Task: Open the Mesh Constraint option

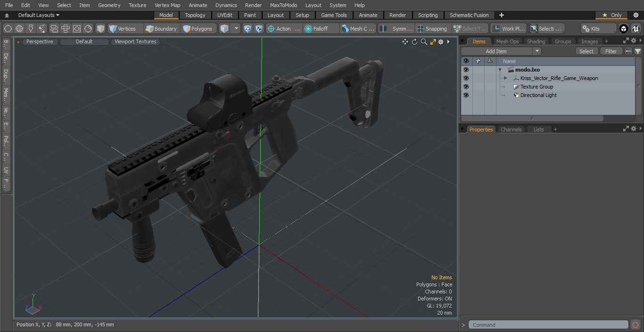Action: 358,29
